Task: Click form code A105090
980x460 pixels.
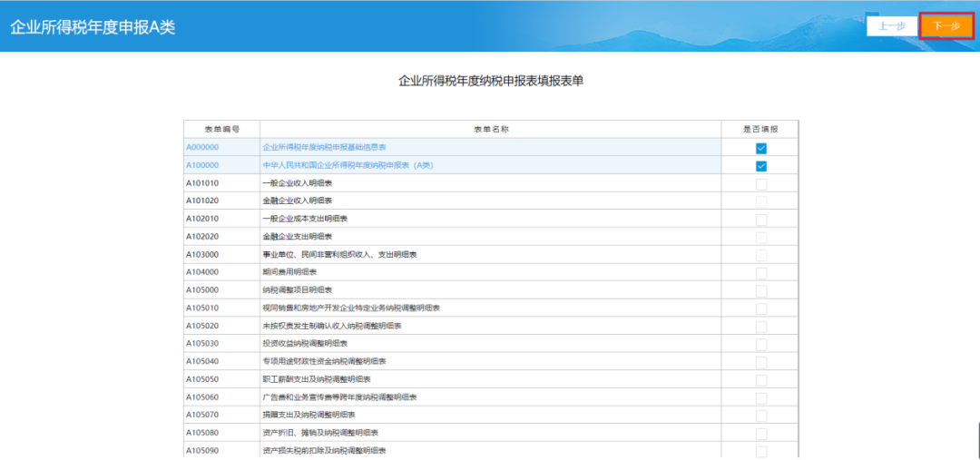Action: click(x=202, y=451)
